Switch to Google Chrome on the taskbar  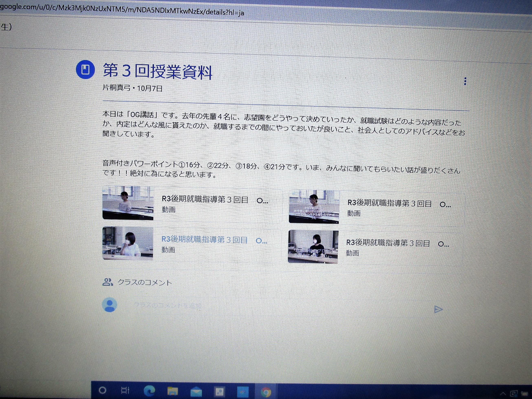click(x=266, y=392)
